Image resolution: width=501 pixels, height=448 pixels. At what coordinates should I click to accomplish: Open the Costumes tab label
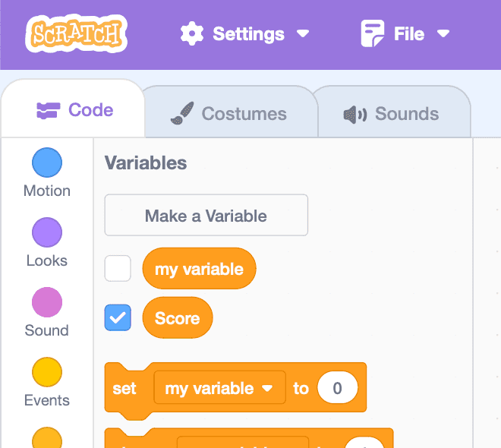coord(244,114)
